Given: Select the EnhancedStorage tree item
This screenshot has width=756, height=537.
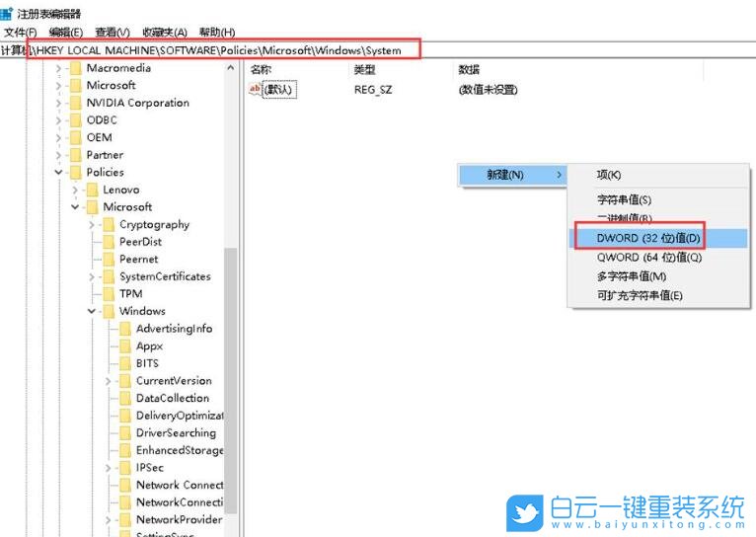Looking at the screenshot, I should pos(180,450).
